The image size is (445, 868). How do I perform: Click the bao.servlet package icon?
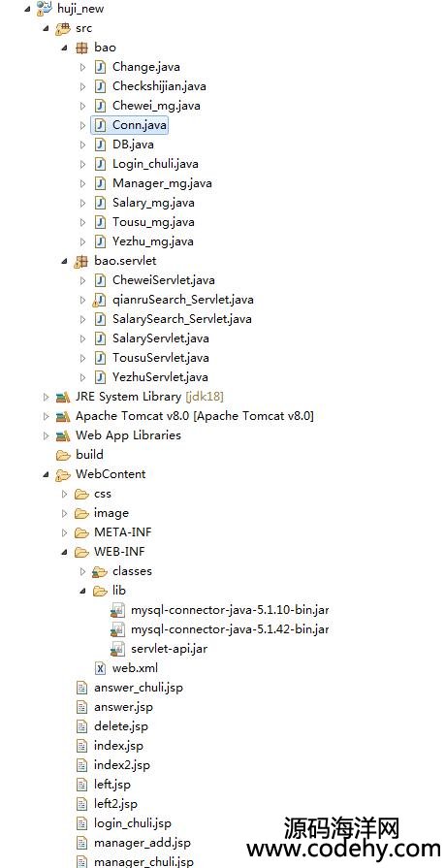pyautogui.click(x=81, y=261)
